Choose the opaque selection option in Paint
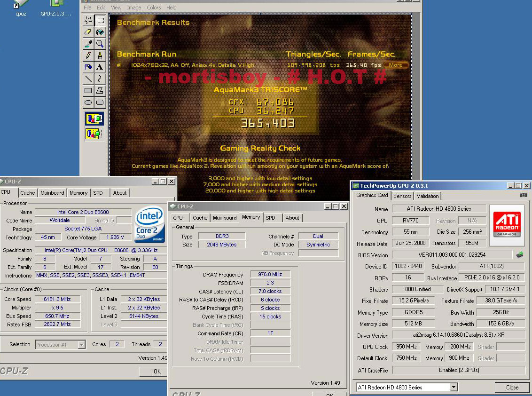Screen dimensions: 532x396 (x=94, y=119)
